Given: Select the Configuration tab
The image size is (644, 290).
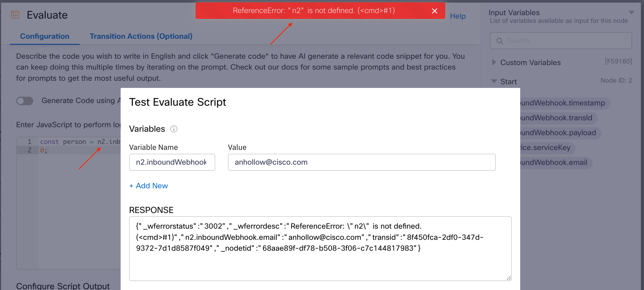Looking at the screenshot, I should pyautogui.click(x=45, y=36).
